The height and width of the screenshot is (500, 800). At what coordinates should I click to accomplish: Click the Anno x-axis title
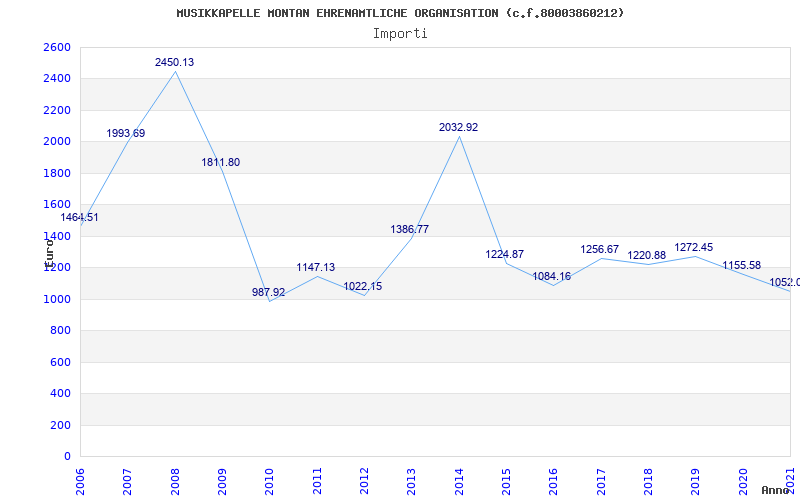tap(776, 490)
